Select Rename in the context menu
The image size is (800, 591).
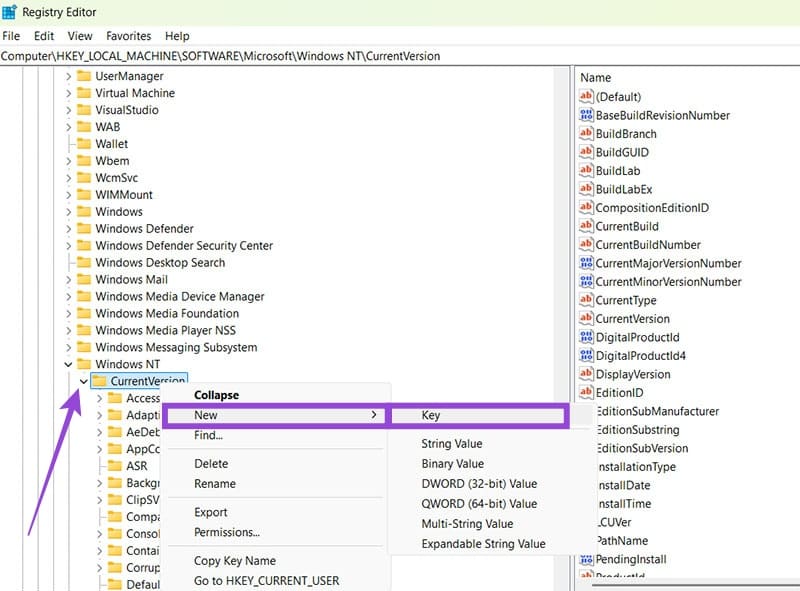click(x=215, y=483)
